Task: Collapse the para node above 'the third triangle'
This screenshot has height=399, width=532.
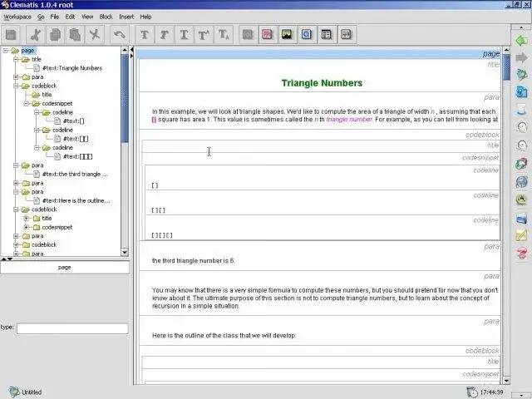Action: point(16,165)
